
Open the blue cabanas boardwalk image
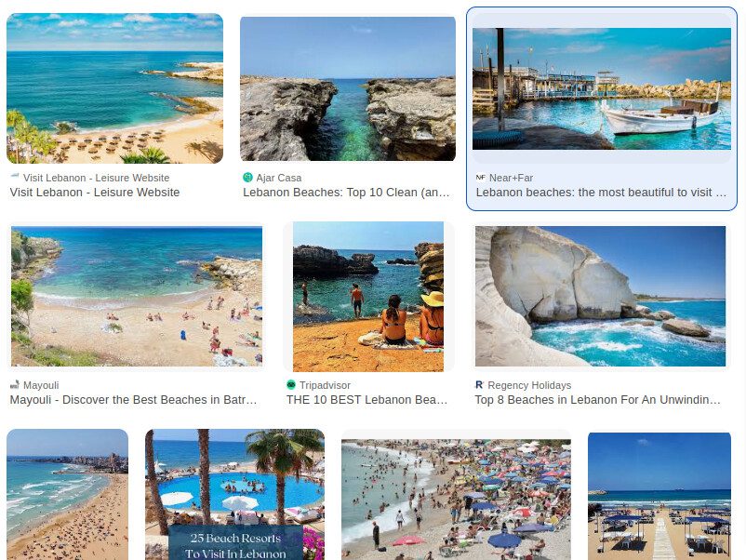(x=659, y=496)
